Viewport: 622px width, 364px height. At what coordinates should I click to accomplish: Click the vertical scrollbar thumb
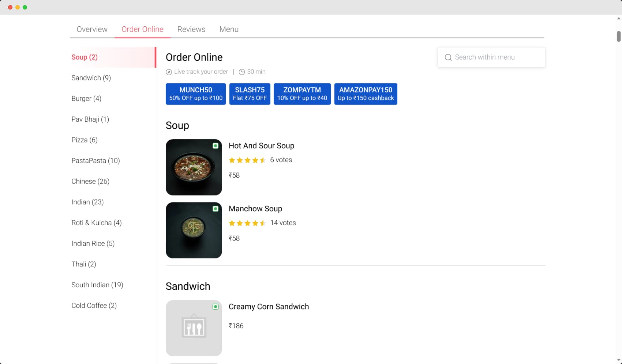point(619,37)
